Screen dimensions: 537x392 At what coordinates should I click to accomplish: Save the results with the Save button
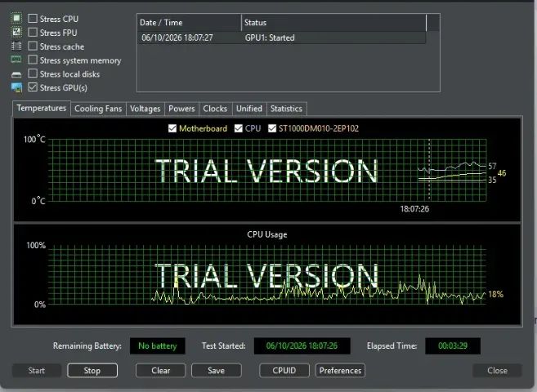pyautogui.click(x=216, y=371)
